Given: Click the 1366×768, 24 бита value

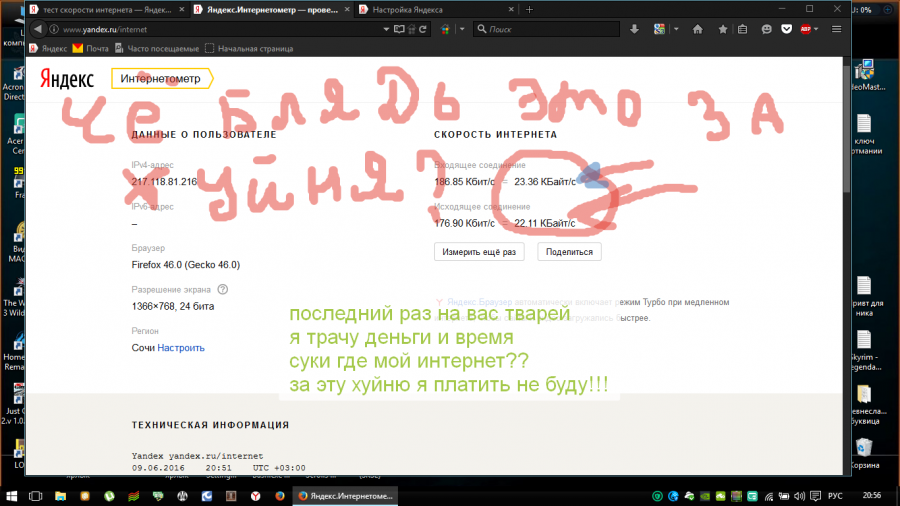Looking at the screenshot, I should tap(173, 306).
